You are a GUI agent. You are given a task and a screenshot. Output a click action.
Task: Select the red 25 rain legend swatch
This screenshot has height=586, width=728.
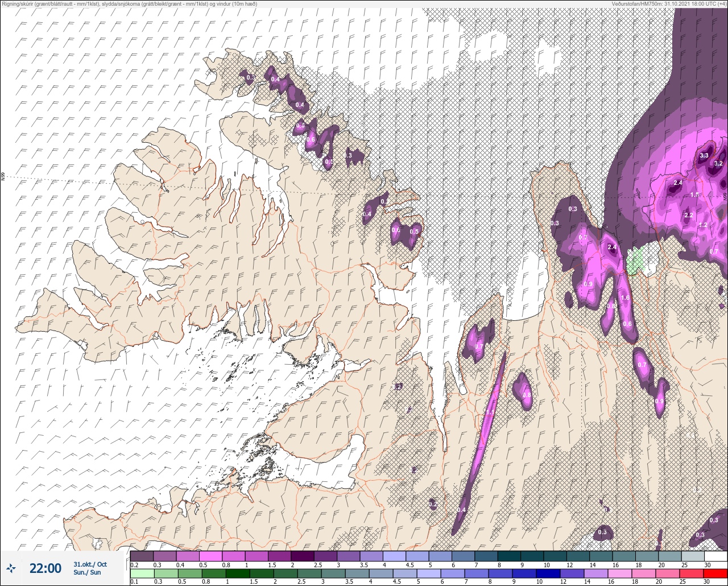click(693, 573)
